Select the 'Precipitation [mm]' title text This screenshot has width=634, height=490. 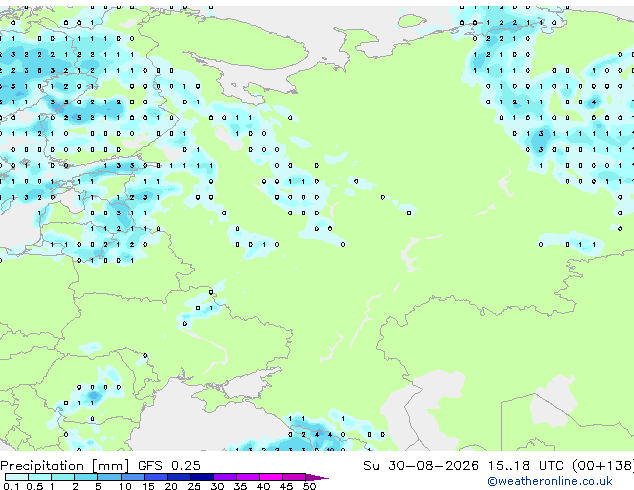65,466
